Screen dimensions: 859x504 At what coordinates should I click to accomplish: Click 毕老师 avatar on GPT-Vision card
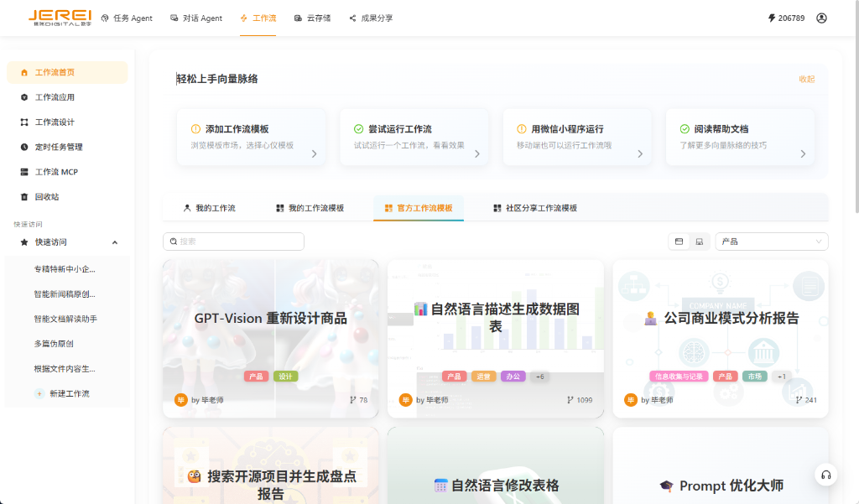(x=181, y=400)
